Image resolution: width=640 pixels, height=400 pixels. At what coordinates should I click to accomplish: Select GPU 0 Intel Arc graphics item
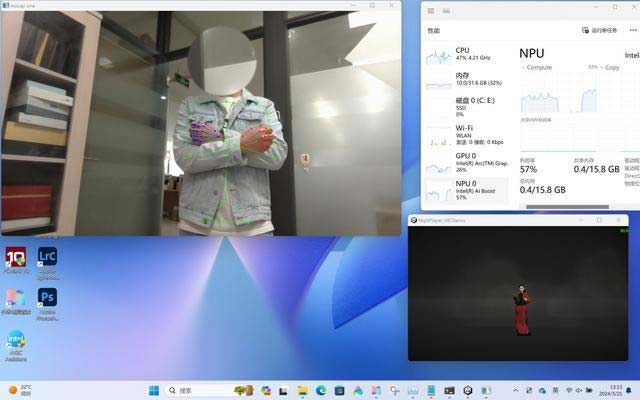click(466, 162)
